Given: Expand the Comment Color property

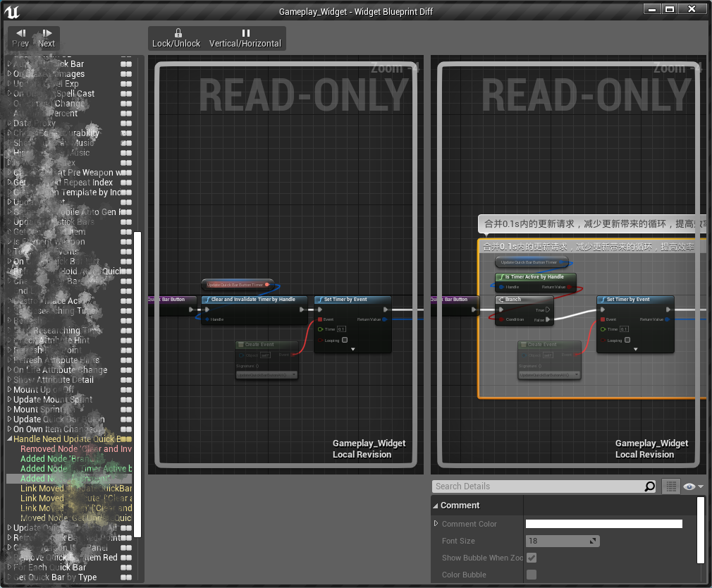Looking at the screenshot, I should (436, 524).
